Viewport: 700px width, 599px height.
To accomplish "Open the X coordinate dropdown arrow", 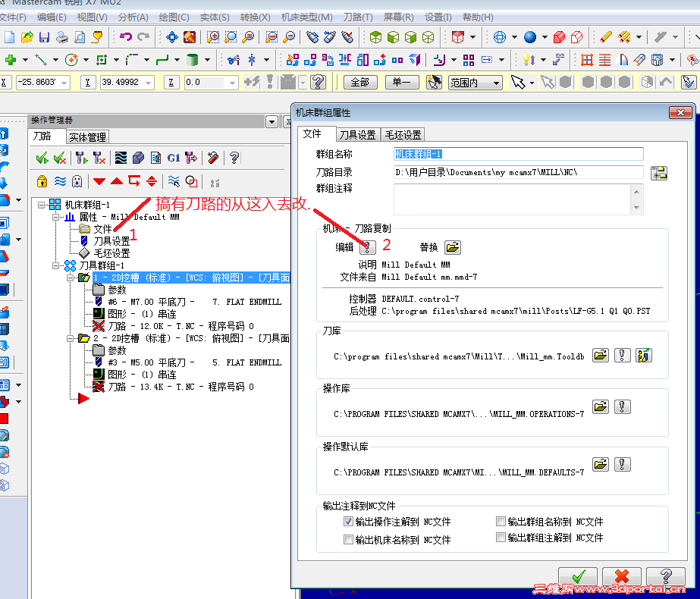I will (64, 83).
